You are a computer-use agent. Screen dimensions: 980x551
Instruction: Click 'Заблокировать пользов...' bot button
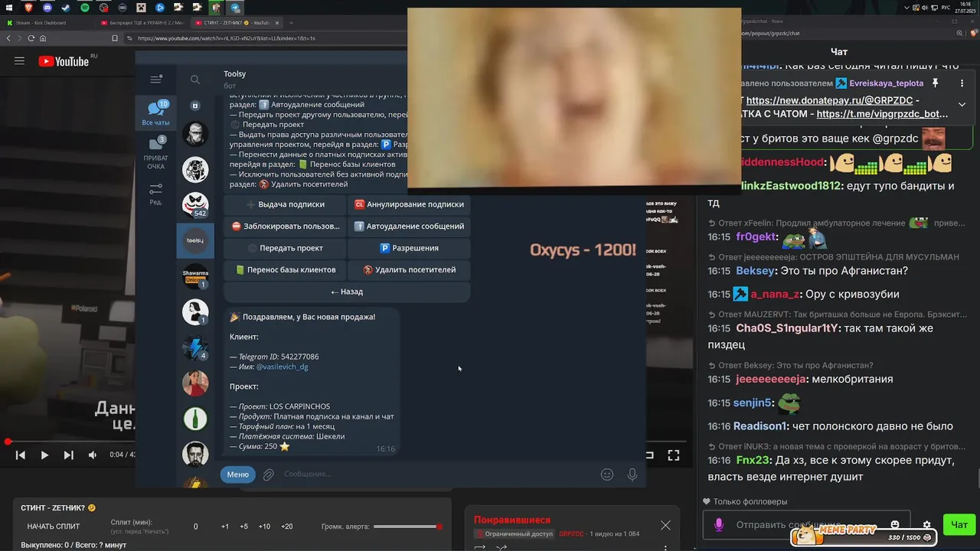[x=285, y=227]
